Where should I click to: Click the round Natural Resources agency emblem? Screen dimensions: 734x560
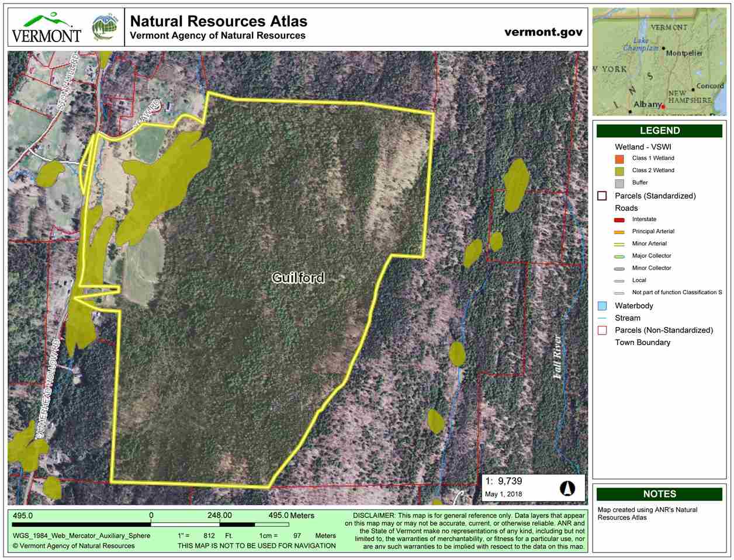(104, 27)
